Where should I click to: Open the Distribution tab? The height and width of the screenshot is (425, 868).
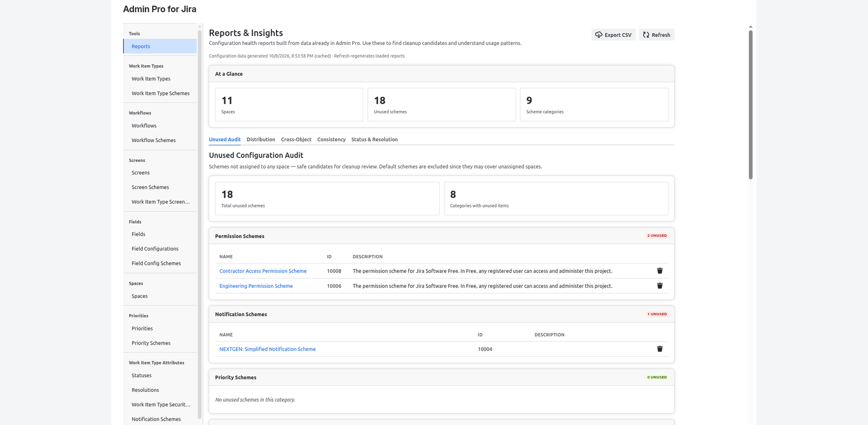(261, 139)
